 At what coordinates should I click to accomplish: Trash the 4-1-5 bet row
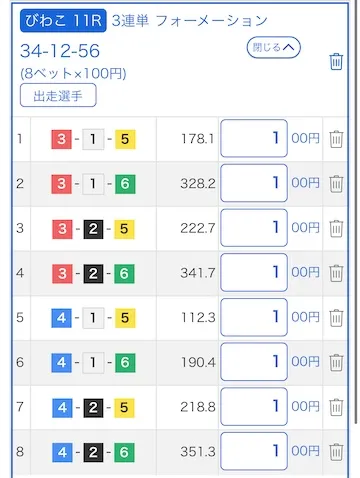tap(336, 318)
